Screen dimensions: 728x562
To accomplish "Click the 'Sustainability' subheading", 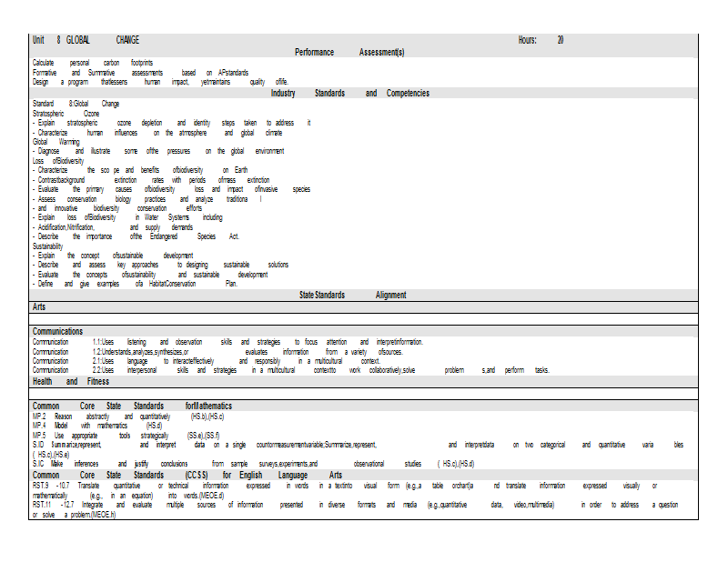I will (x=47, y=246).
